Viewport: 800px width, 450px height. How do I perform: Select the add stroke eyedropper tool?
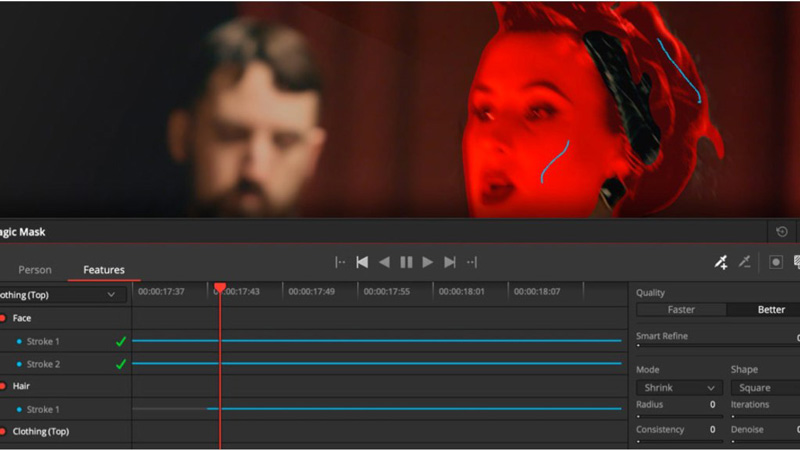point(720,262)
